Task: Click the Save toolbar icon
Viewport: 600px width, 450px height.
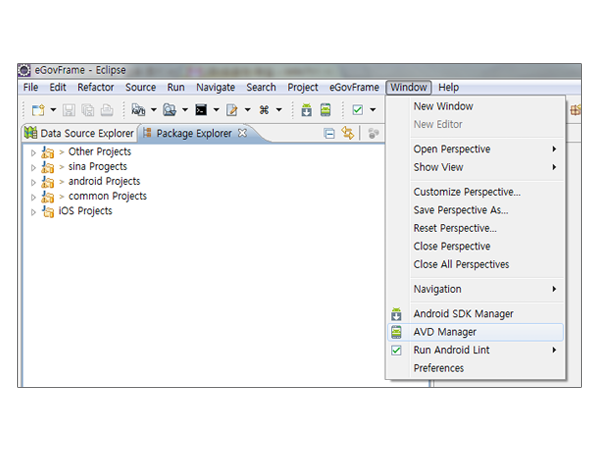Action: click(x=69, y=110)
